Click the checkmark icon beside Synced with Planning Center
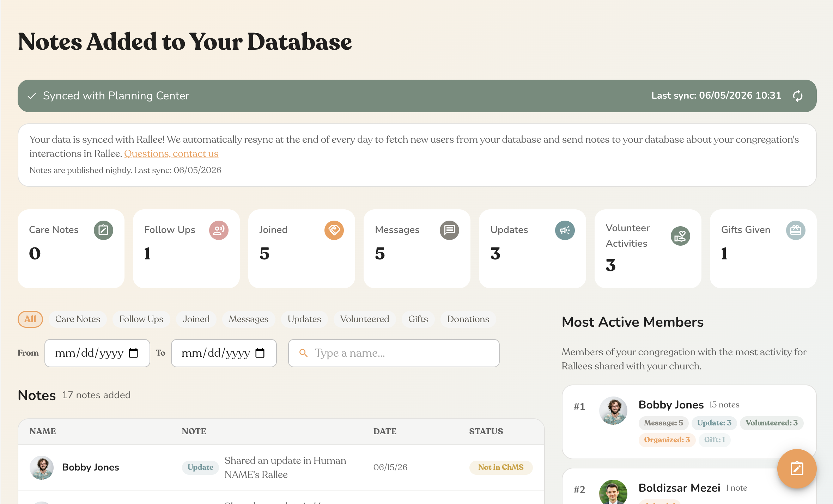The image size is (833, 504). [32, 96]
